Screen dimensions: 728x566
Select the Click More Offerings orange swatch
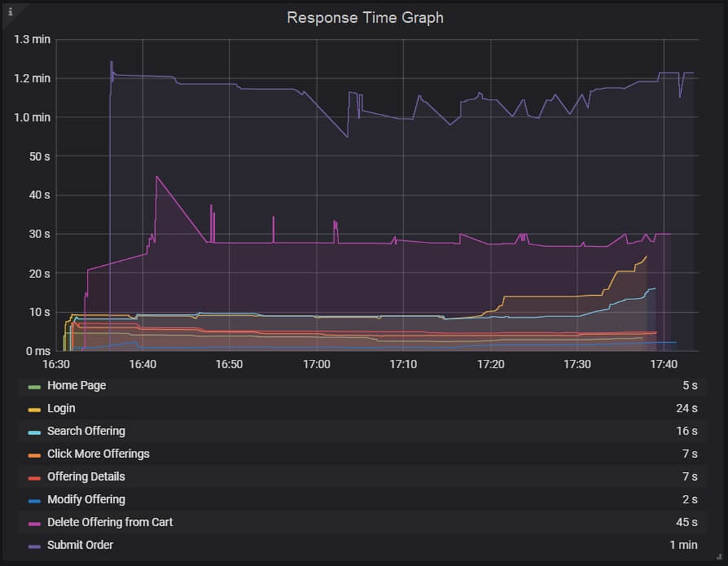[x=34, y=455]
